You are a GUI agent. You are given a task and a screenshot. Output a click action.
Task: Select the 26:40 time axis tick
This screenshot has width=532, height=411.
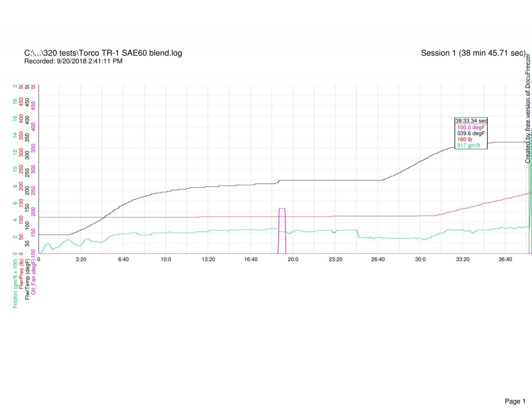(378, 259)
